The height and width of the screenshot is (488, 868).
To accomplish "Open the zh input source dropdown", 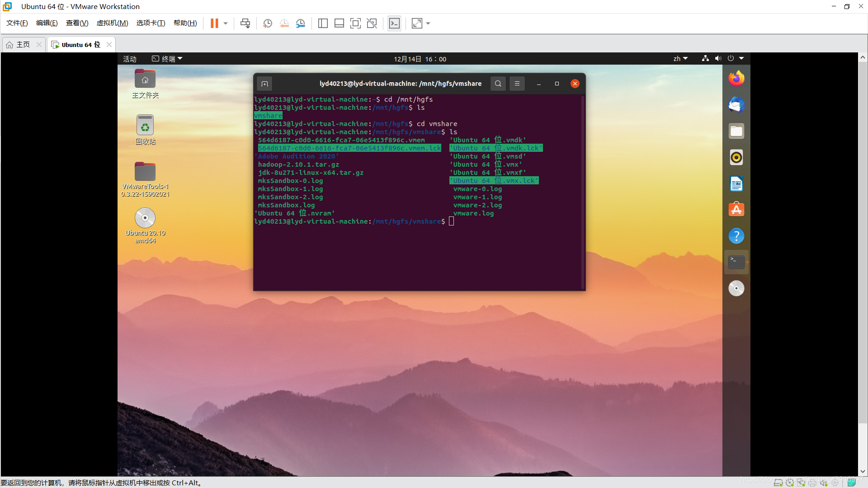I will pos(680,59).
